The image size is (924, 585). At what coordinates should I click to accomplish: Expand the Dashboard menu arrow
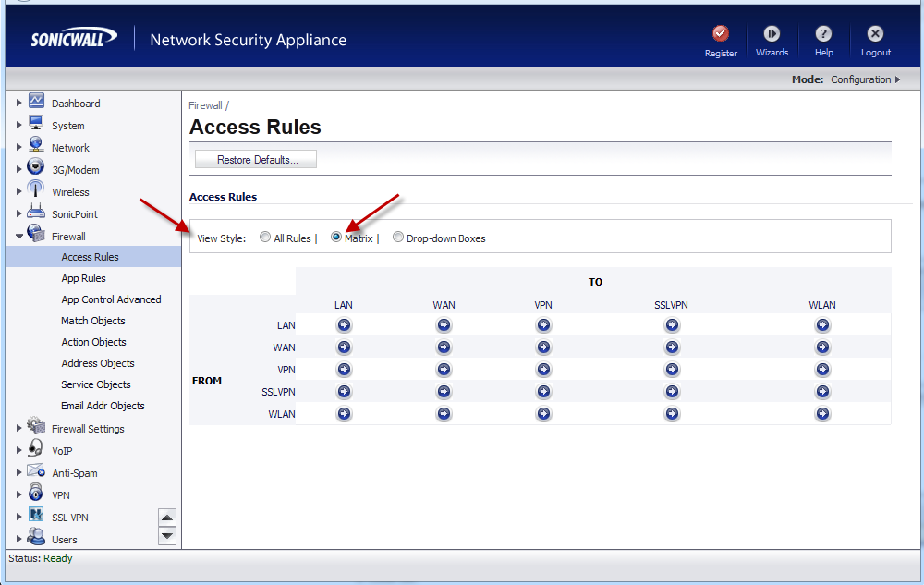click(x=18, y=103)
